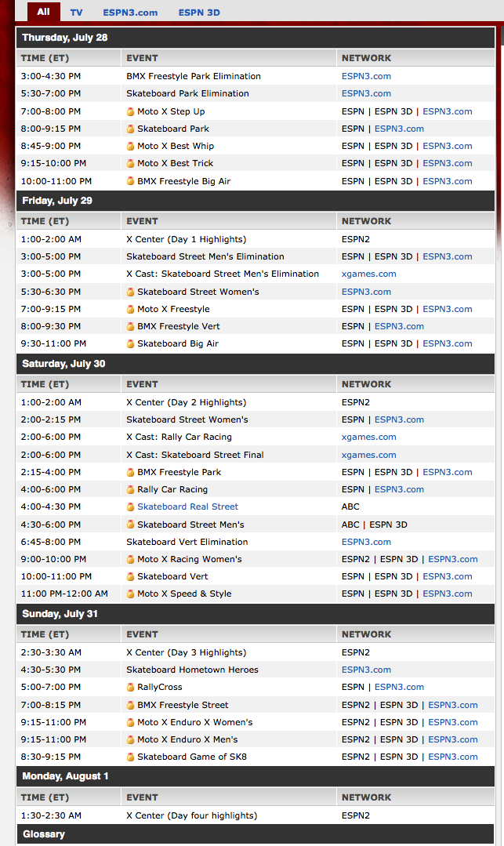Click the medal icon beside Skateboard Street Women's on Friday
504x846 pixels.
[131, 292]
